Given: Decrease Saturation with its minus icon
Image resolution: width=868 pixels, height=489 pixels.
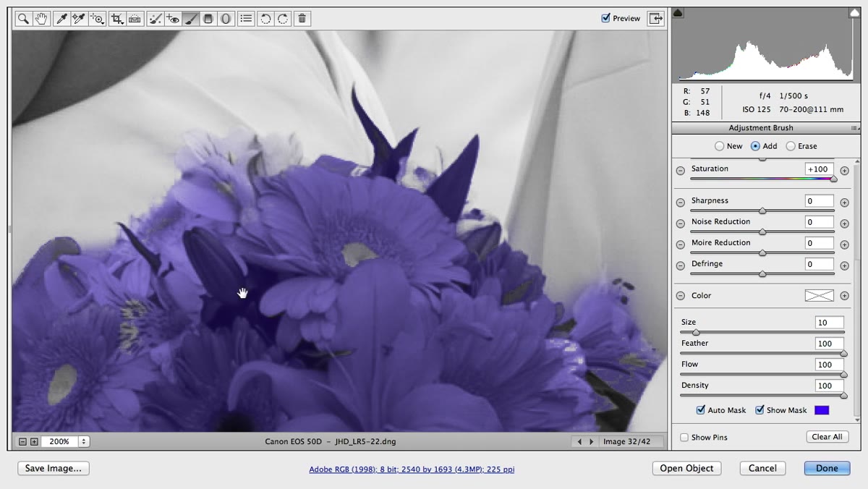Looking at the screenshot, I should (x=680, y=171).
